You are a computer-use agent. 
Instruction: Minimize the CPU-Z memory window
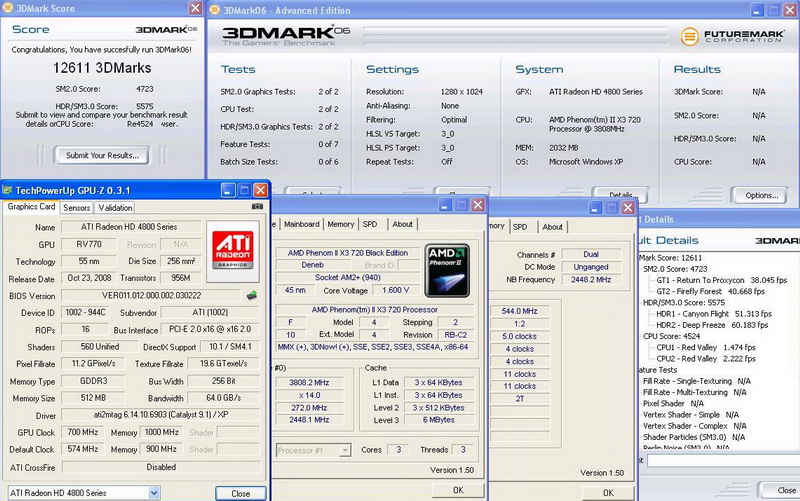click(x=595, y=208)
